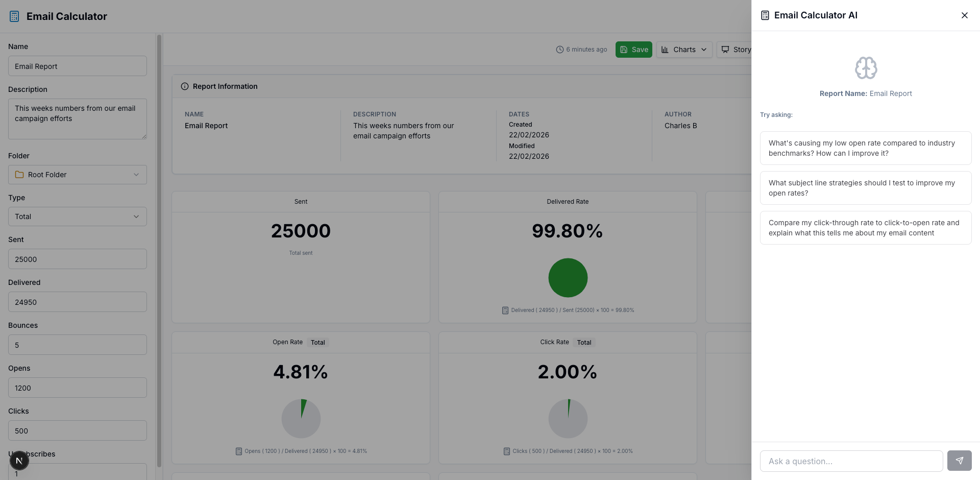The height and width of the screenshot is (480, 980).
Task: Click the clock icon next to 6 minutes ago
Action: coord(559,49)
